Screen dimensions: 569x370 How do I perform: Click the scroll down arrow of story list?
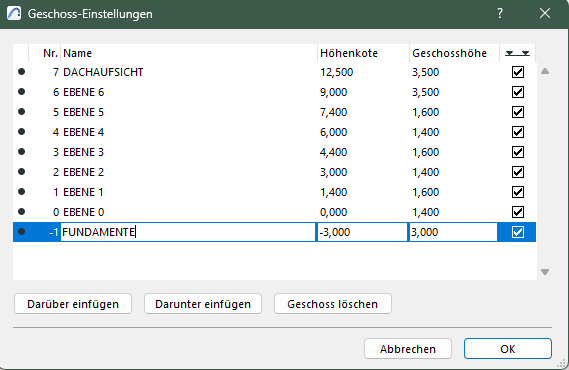pyautogui.click(x=545, y=272)
